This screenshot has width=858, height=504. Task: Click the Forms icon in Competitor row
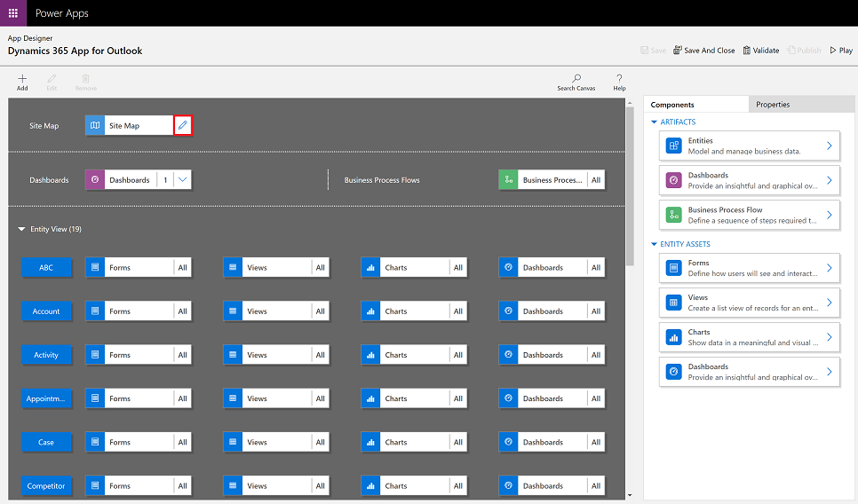(95, 486)
